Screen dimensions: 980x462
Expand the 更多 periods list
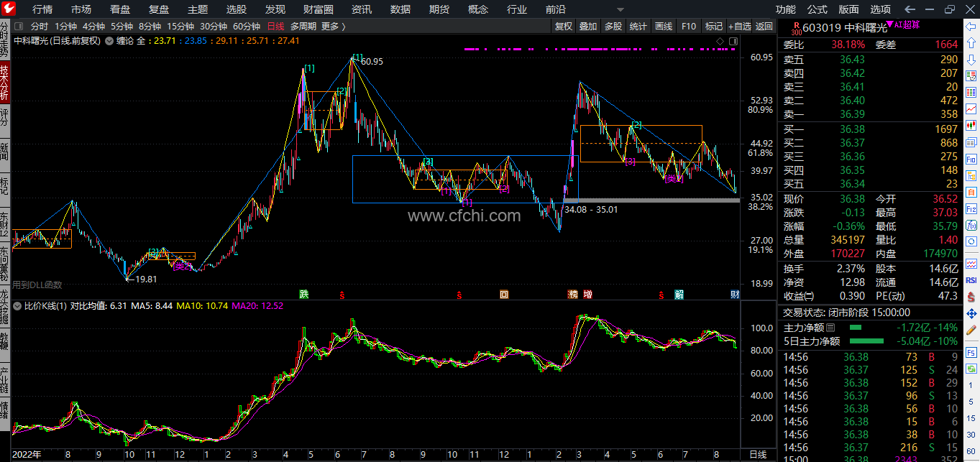[x=333, y=27]
